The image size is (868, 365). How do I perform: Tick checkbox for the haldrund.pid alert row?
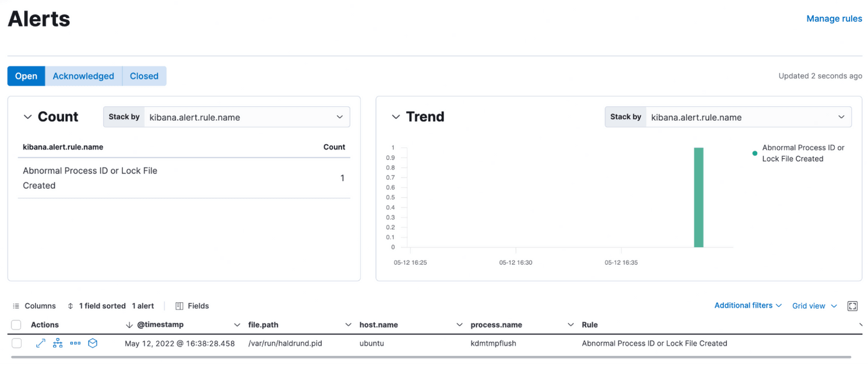click(16, 343)
